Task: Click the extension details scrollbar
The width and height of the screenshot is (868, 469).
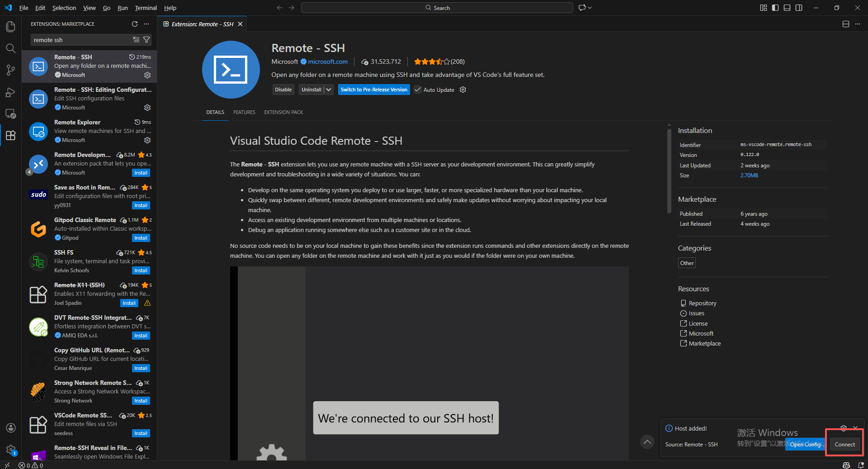Action: 669,171
